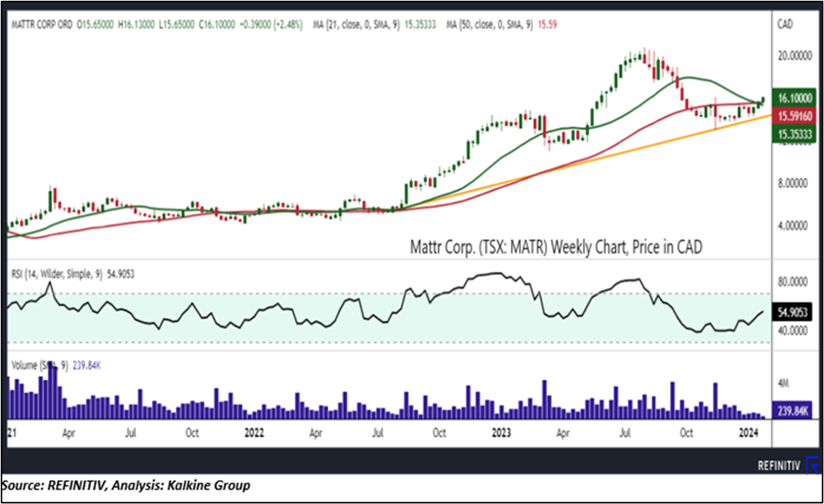Click the green 16.10000 price tag
Image resolution: width=824 pixels, height=504 pixels.
tap(795, 98)
